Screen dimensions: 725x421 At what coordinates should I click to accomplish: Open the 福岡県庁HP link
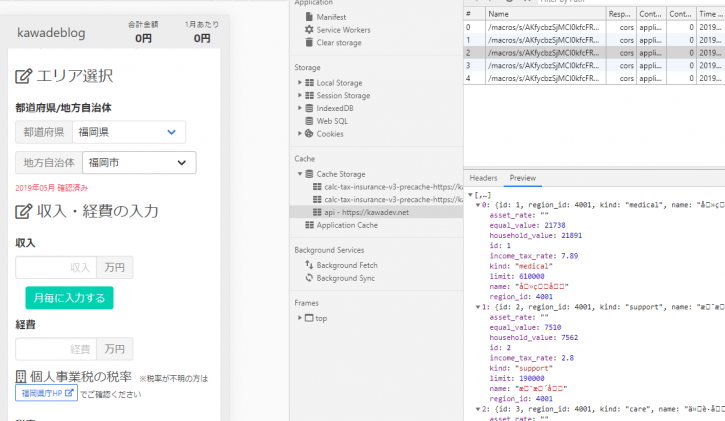pyautogui.click(x=46, y=393)
